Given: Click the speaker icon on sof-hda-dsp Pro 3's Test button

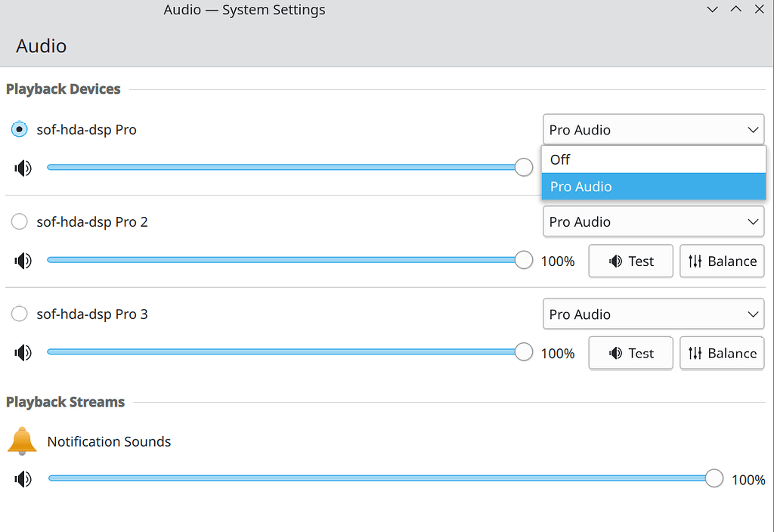Looking at the screenshot, I should tap(614, 353).
